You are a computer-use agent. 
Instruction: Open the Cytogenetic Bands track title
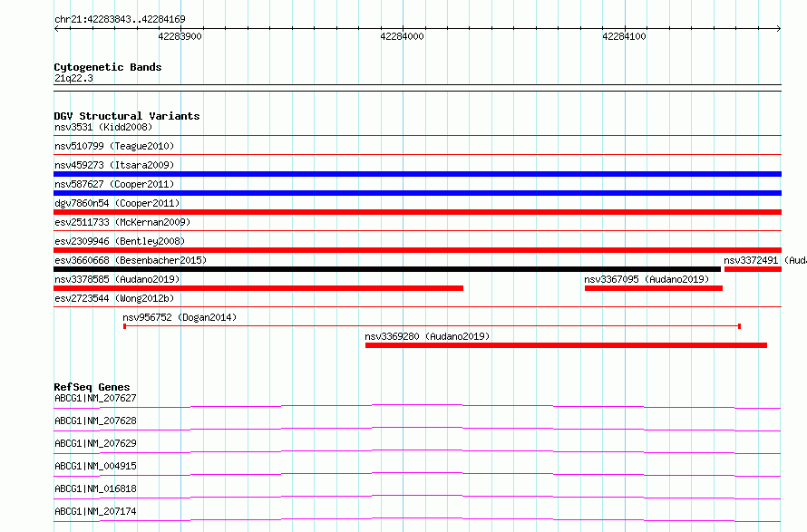pyautogui.click(x=108, y=67)
